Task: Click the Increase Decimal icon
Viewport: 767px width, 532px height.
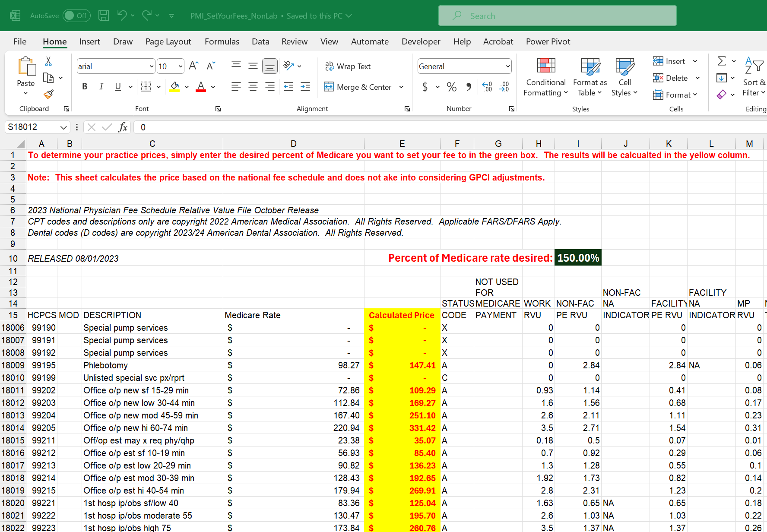Action: [487, 87]
